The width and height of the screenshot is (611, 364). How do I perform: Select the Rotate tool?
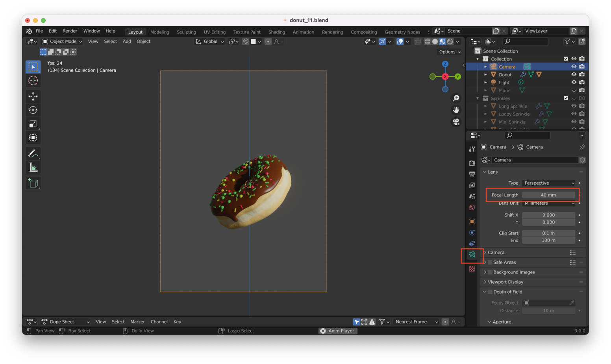33,110
